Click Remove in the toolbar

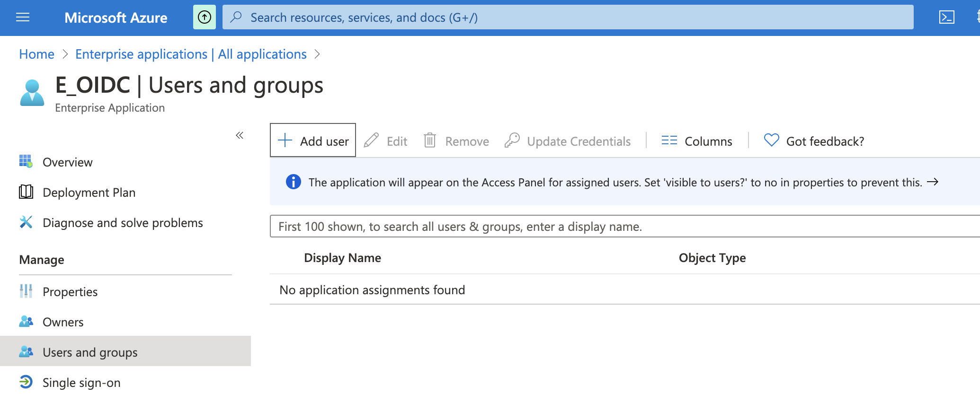pos(456,141)
